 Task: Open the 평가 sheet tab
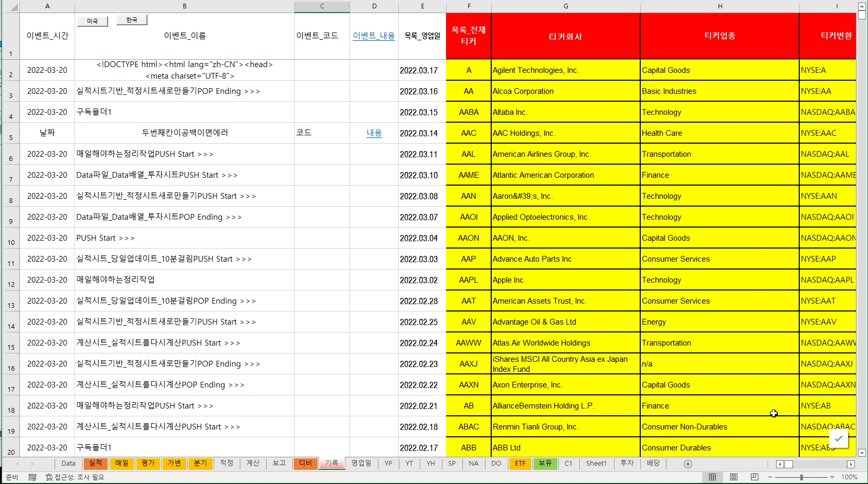click(148, 464)
